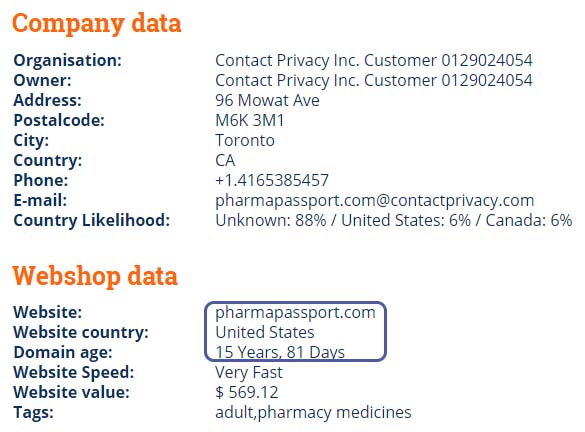Viewport: 585px width, 432px height.
Task: Select the tags adult,pharmacy medicines
Action: (x=313, y=413)
